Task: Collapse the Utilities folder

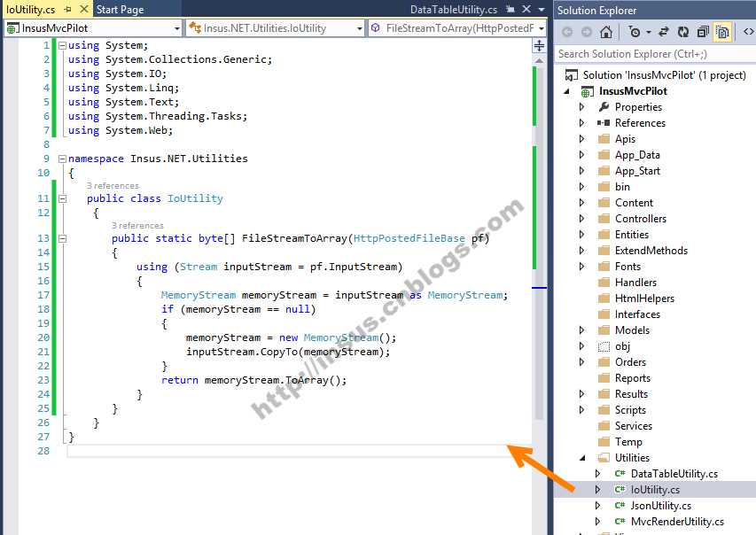Action: (x=582, y=457)
